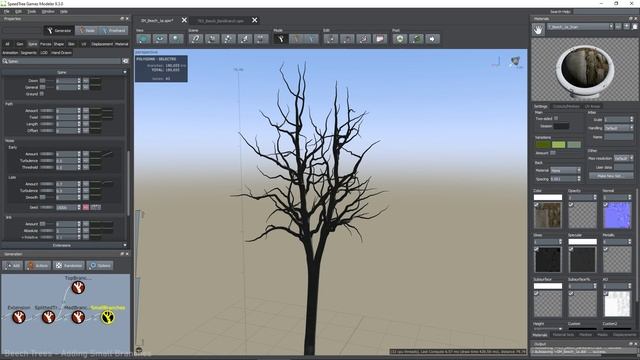Click the ellipsis button beside material name
Screen dimensions: 640x360
[x=618, y=27]
